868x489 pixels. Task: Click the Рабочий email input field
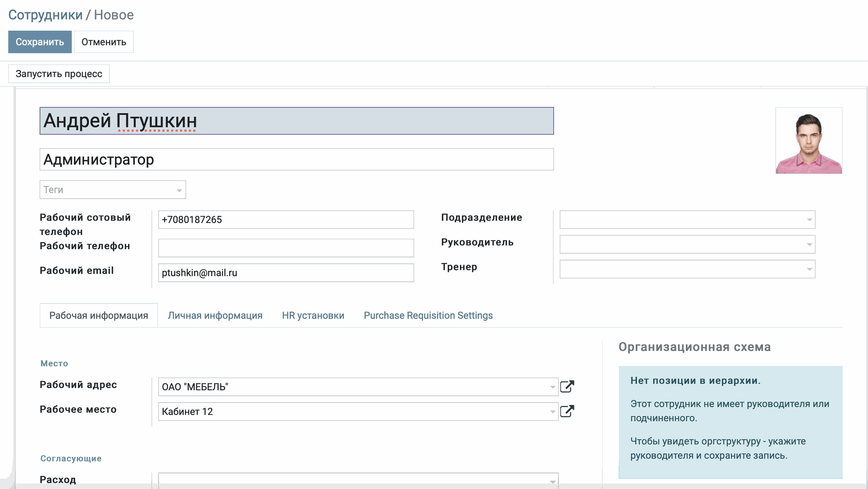[x=286, y=273]
